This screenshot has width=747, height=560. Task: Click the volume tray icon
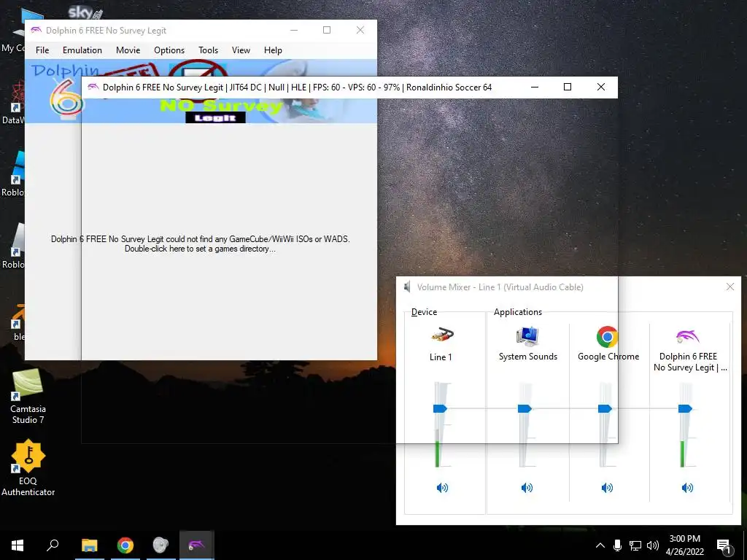653,545
